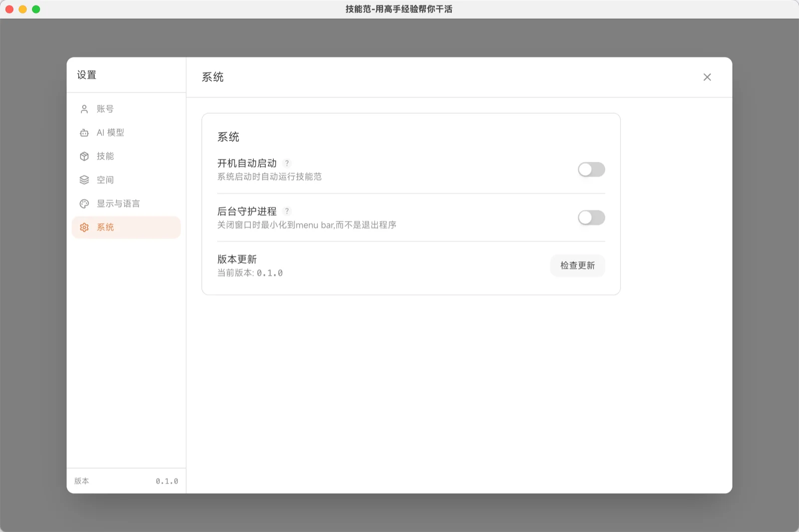Click the person icon beside 账号
This screenshot has height=532, width=799.
84,109
